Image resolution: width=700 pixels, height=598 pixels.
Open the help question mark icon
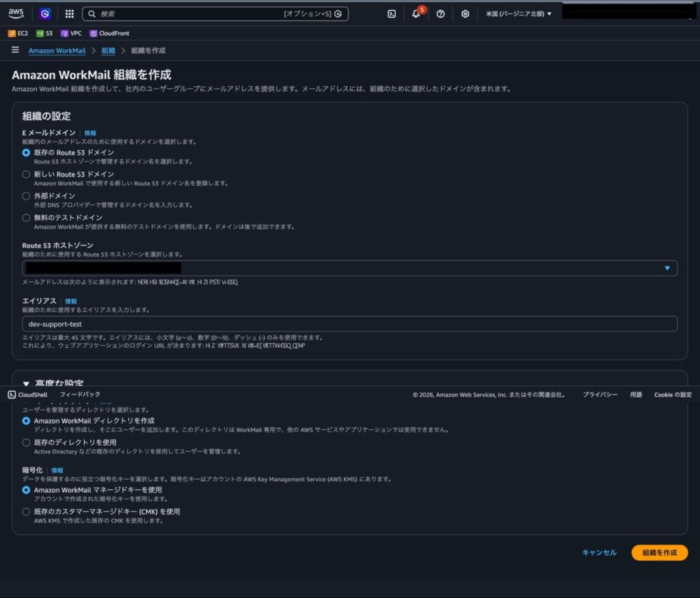coord(441,14)
